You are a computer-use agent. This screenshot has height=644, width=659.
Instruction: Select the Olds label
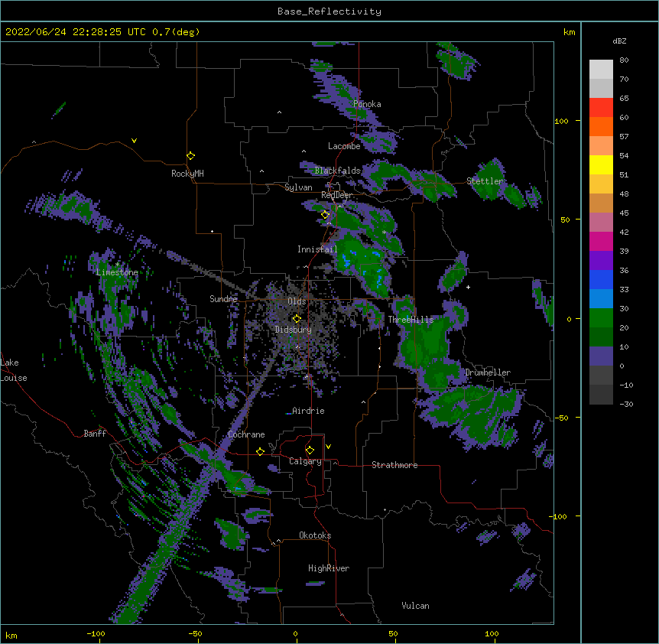click(297, 301)
